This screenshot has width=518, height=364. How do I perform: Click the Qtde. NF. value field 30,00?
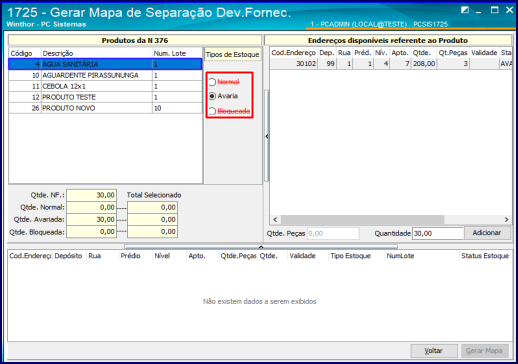pyautogui.click(x=91, y=195)
